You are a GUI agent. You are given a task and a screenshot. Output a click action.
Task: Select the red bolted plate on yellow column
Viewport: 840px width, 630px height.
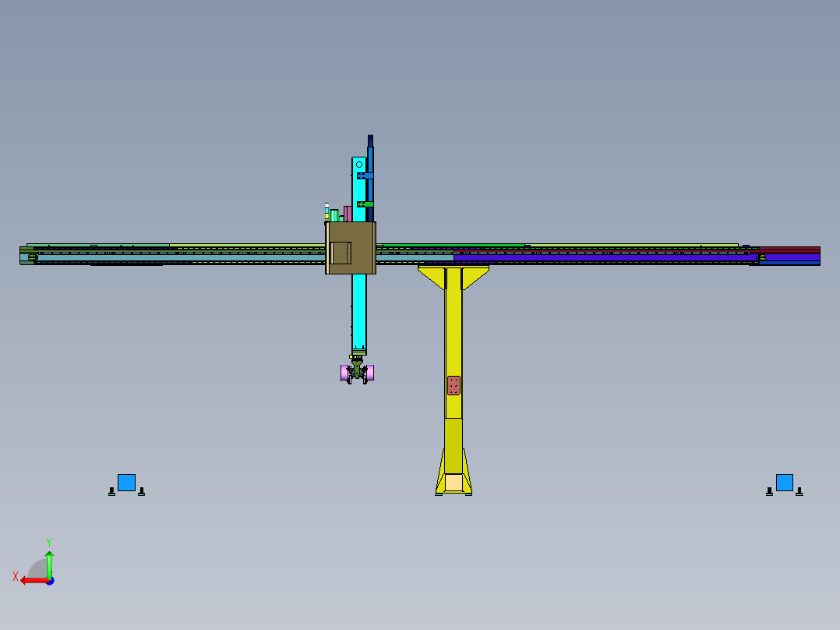point(454,385)
